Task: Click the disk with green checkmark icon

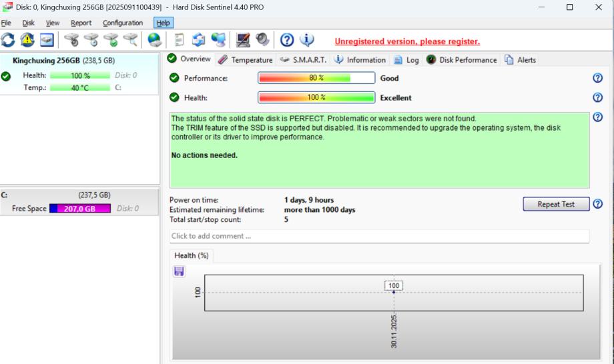Action: click(111, 40)
